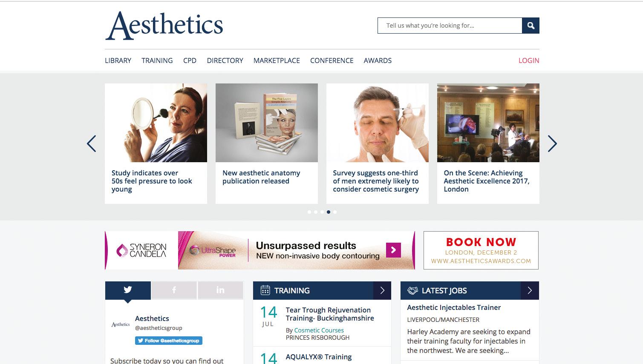This screenshot has height=364, width=643.
Task: Show previous carousel slides with left arrow
Action: [91, 143]
